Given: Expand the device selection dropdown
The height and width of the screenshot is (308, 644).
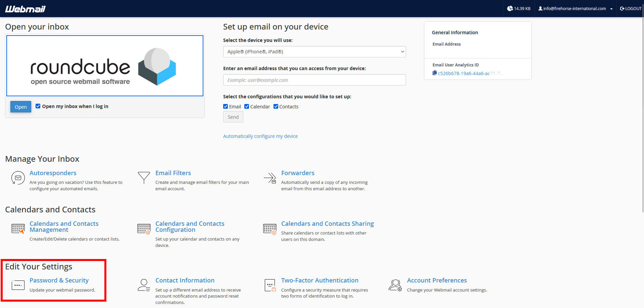Looking at the screenshot, I should (314, 52).
